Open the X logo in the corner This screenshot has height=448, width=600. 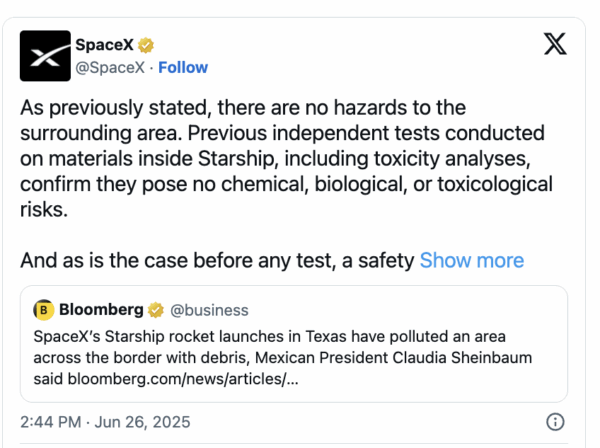coord(554,44)
